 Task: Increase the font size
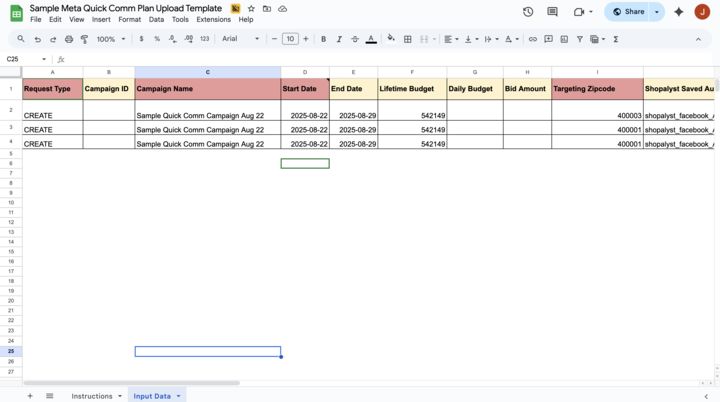[x=306, y=39]
